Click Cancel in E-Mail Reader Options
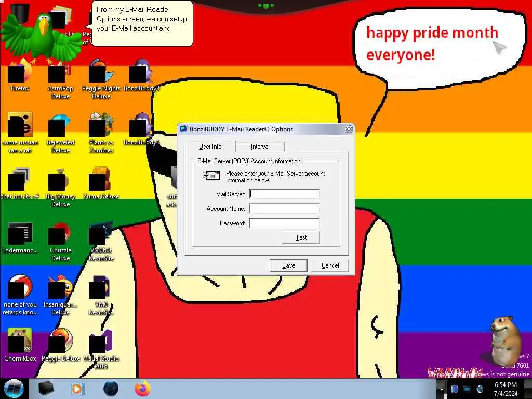Image resolution: width=532 pixels, height=399 pixels. coord(330,265)
